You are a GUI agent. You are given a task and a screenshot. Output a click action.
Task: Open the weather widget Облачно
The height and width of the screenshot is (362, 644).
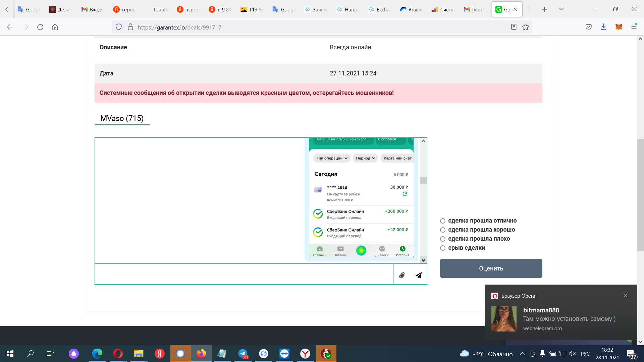click(x=486, y=354)
